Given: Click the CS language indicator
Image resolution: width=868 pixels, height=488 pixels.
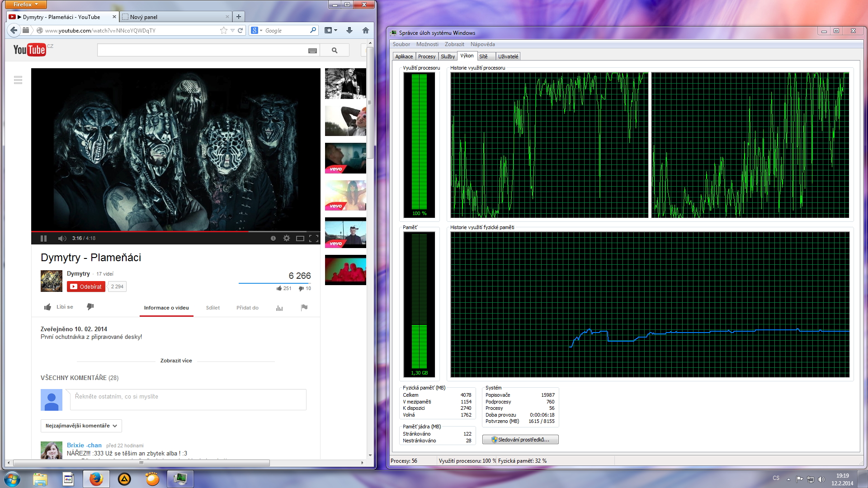Looking at the screenshot, I should [776, 478].
